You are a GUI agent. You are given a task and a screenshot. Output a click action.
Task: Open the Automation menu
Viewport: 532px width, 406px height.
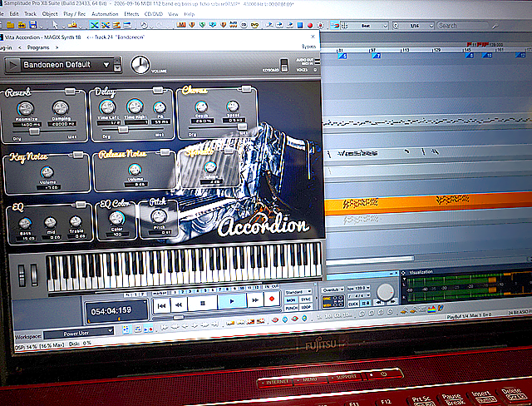(x=105, y=14)
